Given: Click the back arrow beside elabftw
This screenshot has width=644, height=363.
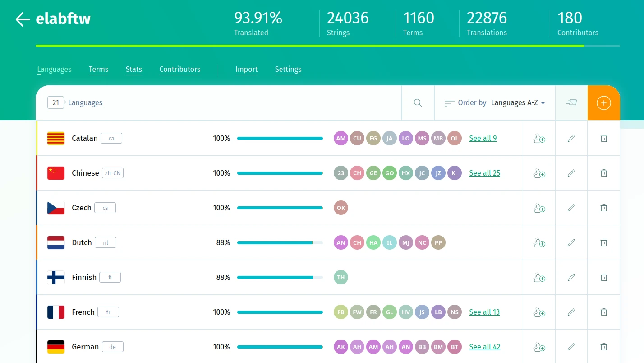Looking at the screenshot, I should click(22, 19).
